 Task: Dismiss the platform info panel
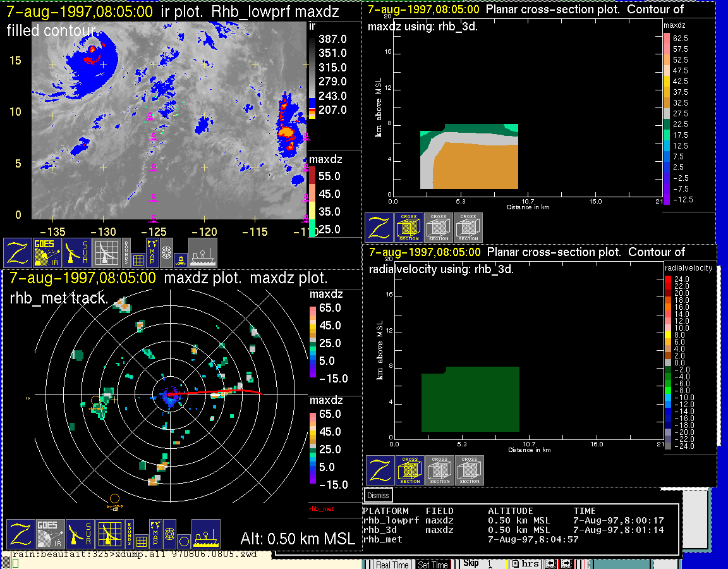379,495
